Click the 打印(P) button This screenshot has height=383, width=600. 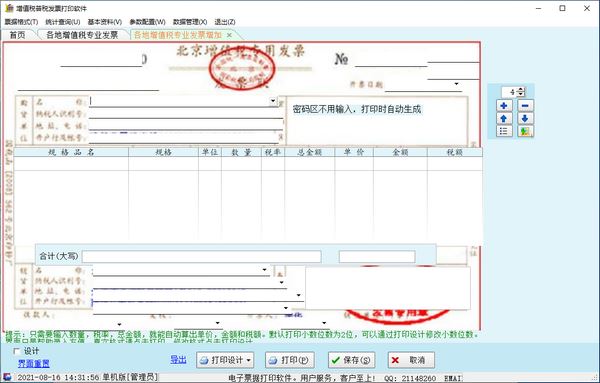tap(290, 360)
